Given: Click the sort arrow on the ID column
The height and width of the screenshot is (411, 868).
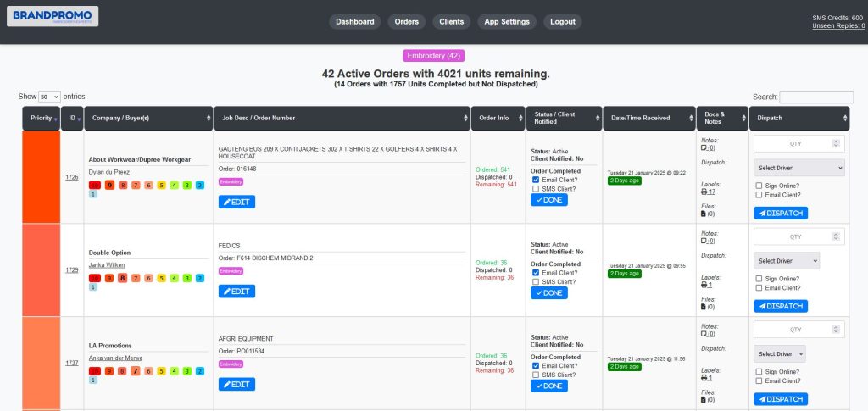Looking at the screenshot, I should (x=79, y=119).
